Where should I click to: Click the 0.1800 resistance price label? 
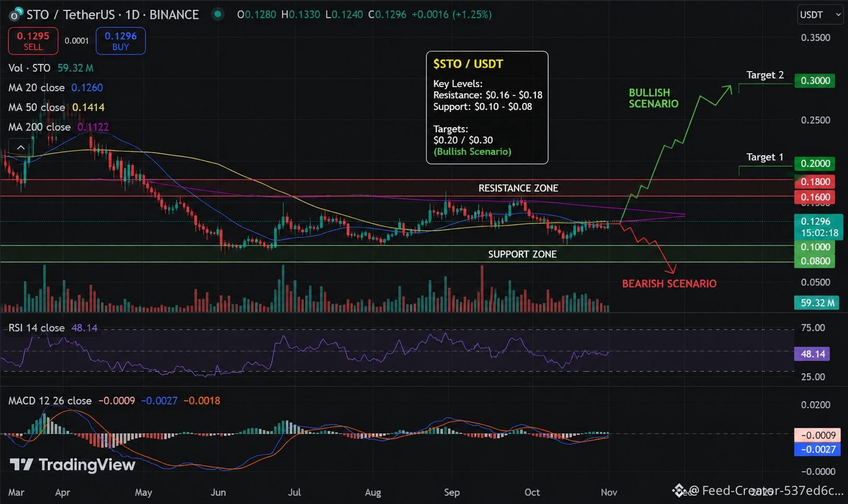pyautogui.click(x=815, y=182)
